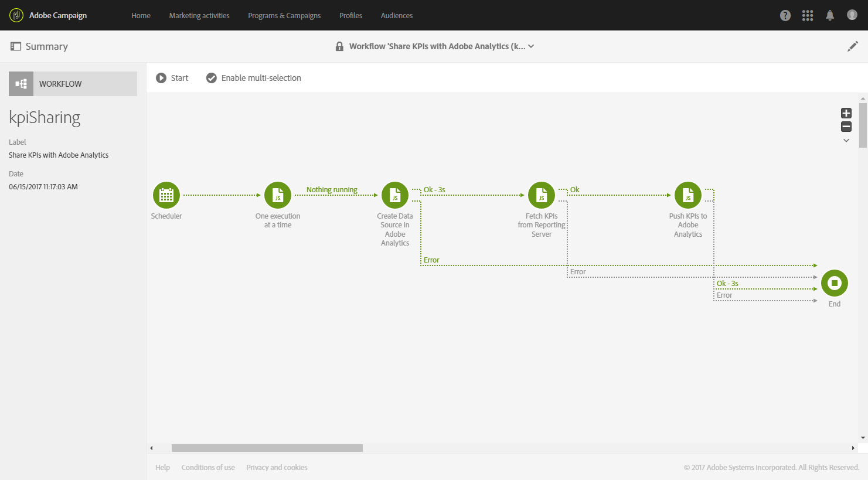Open the Conditions of use link
This screenshot has width=868, height=480.
pyautogui.click(x=208, y=468)
